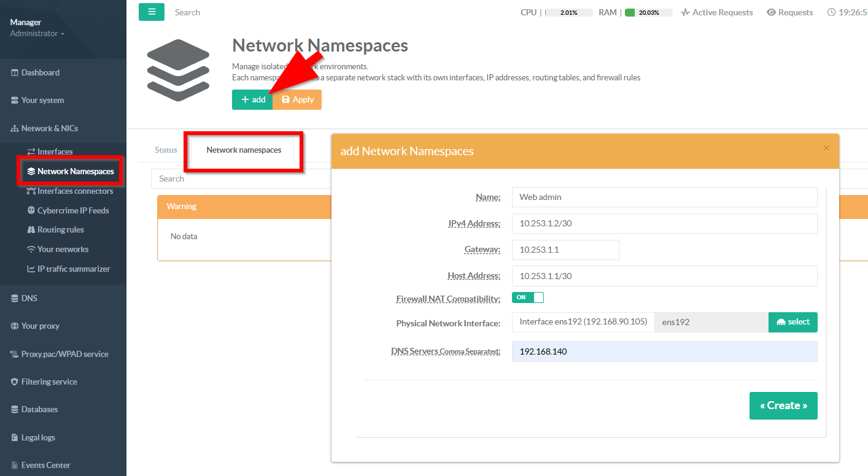The image size is (868, 476).
Task: Switch to the Status tab
Action: [166, 150]
